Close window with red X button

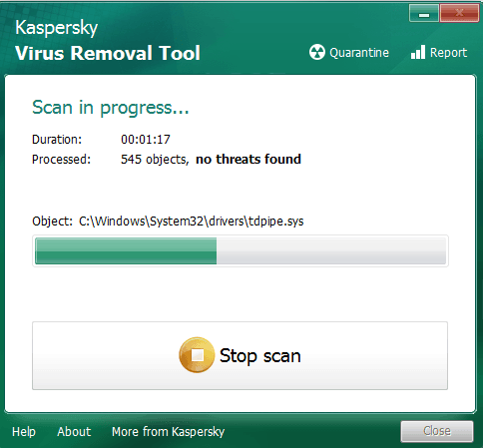coord(459,13)
